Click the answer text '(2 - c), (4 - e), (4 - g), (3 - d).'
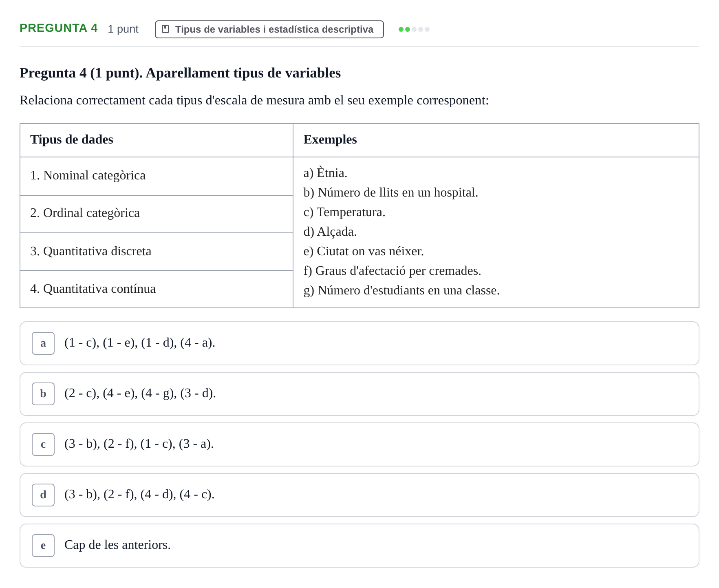The image size is (719, 588). (140, 393)
